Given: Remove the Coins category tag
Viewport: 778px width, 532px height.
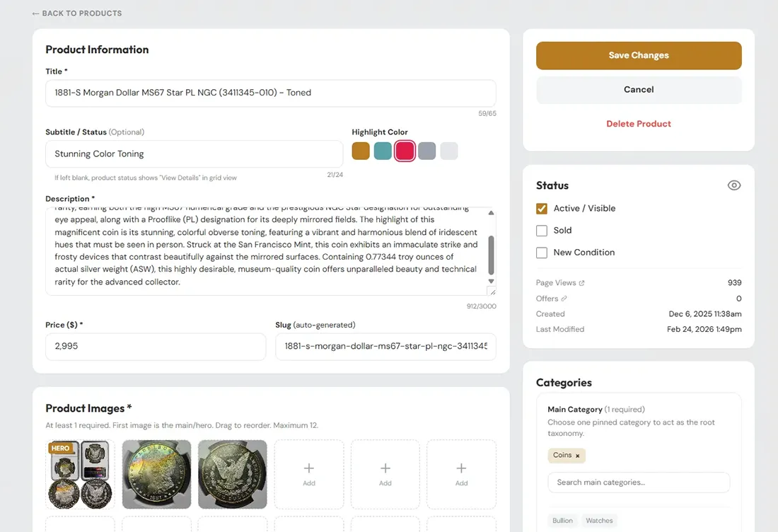Looking at the screenshot, I should 578,456.
